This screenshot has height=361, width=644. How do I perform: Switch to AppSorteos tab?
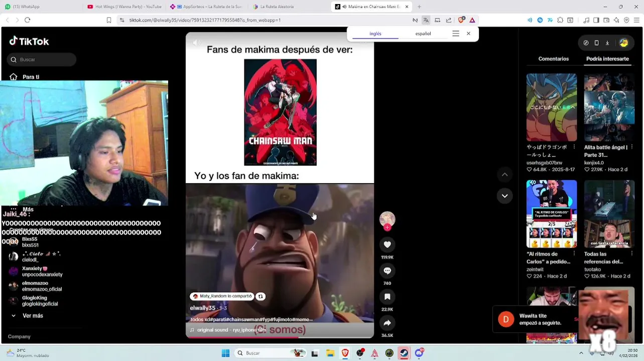pos(207,7)
